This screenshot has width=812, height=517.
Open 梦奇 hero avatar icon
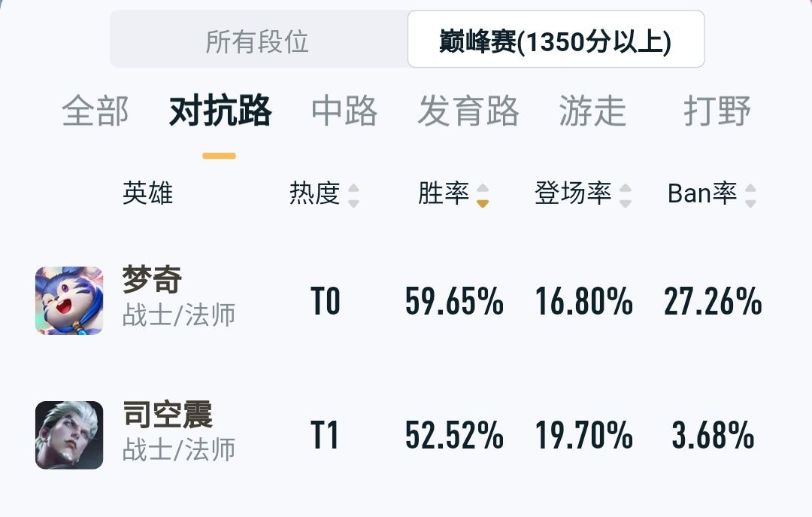tap(69, 301)
